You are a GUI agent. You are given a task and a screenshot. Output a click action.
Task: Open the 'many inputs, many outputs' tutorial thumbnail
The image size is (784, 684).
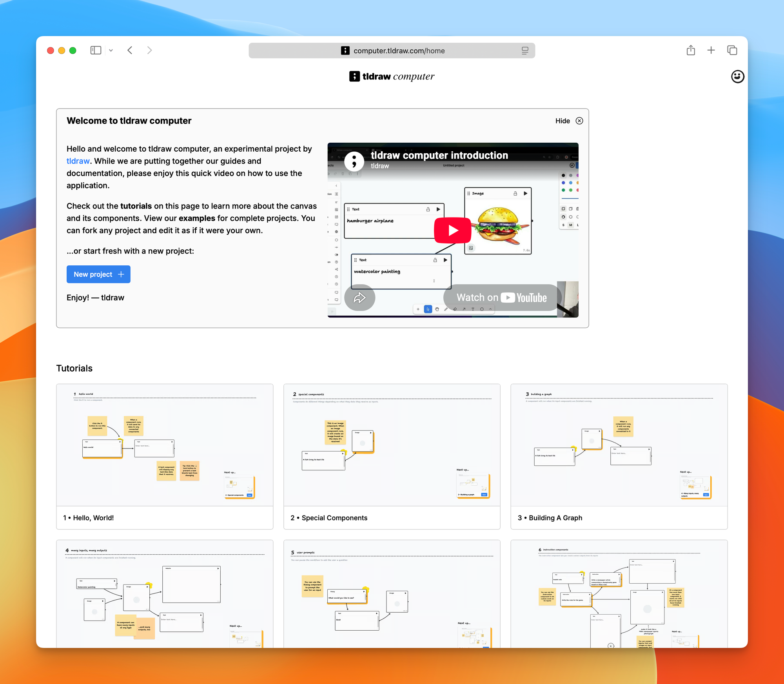pyautogui.click(x=165, y=594)
